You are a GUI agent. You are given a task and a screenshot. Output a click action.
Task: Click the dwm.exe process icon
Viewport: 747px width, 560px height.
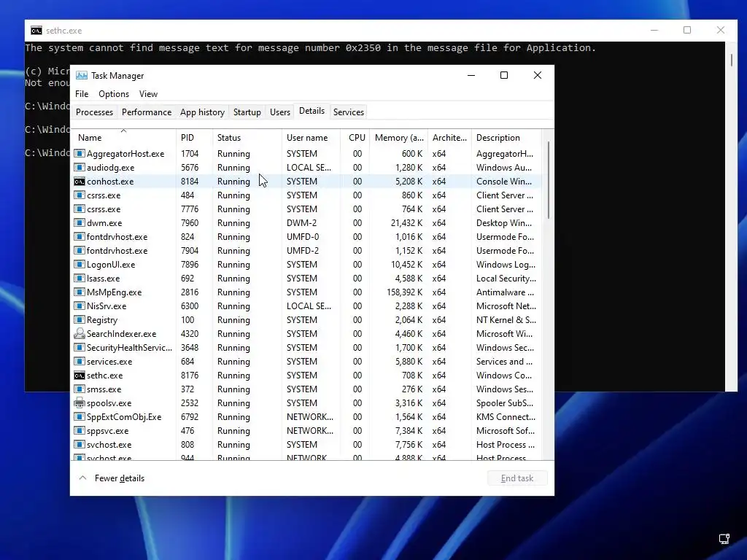click(79, 223)
